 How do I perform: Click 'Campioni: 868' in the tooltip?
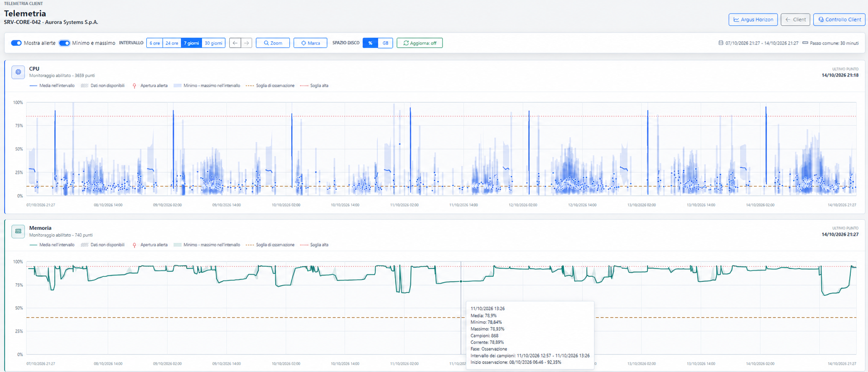coord(484,336)
